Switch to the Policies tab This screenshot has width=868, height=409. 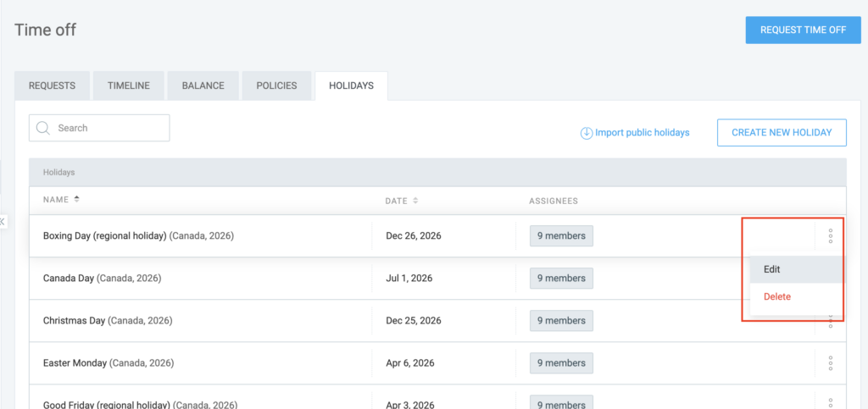(x=277, y=86)
